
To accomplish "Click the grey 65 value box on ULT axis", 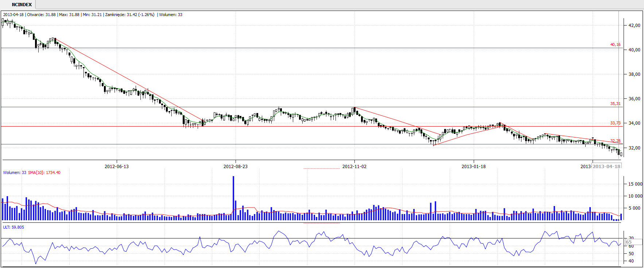I will pos(629,242).
